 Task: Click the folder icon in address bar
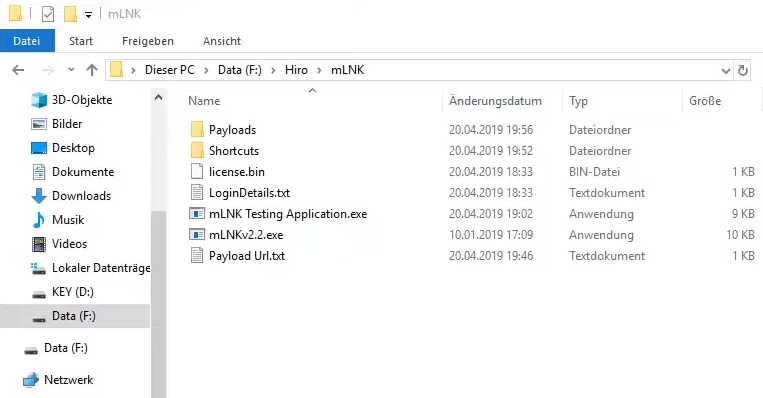(x=116, y=70)
